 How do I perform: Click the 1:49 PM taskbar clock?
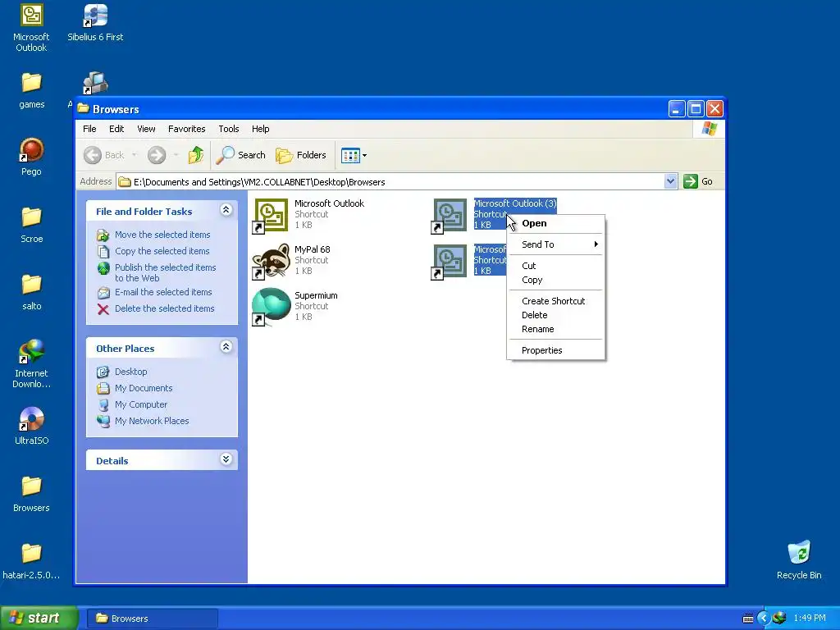(810, 619)
